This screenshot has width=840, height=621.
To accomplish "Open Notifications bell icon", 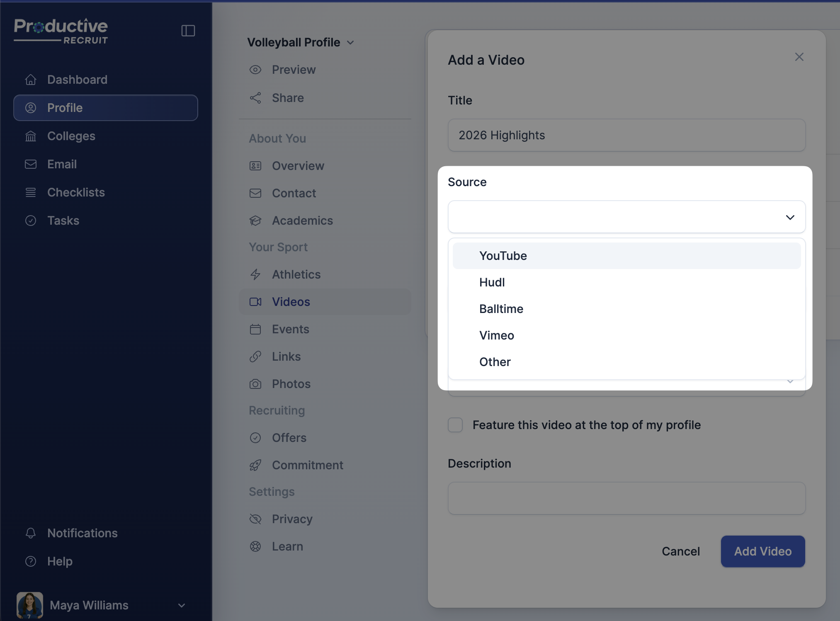I will click(x=31, y=533).
